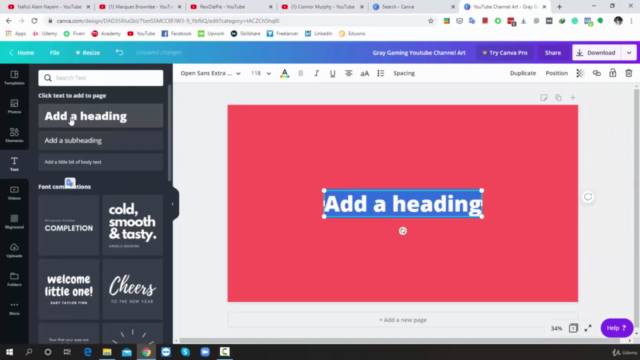Enter fullscreen presentation mode
The image size is (640, 360).
pyautogui.click(x=588, y=328)
